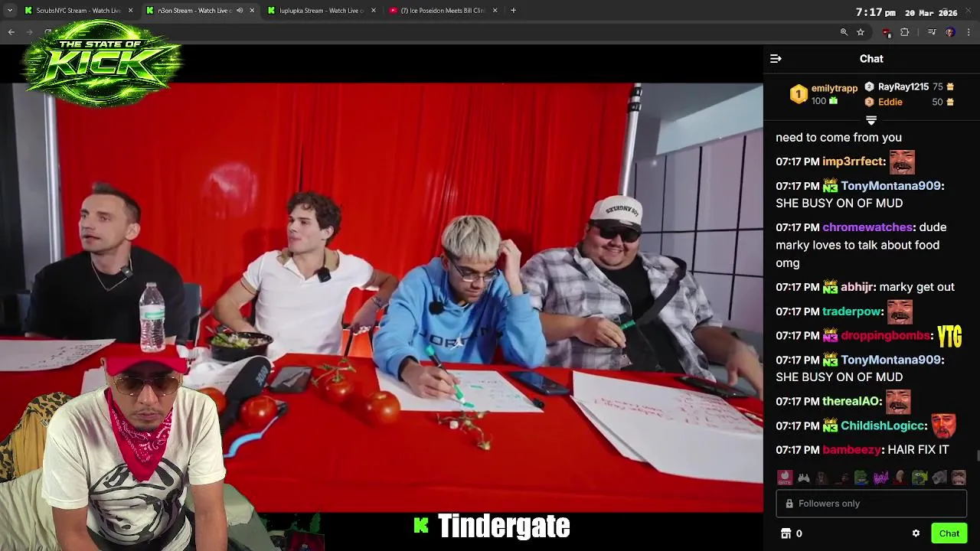Click username abhijr in chat
This screenshot has width=980, height=551.
(x=857, y=287)
